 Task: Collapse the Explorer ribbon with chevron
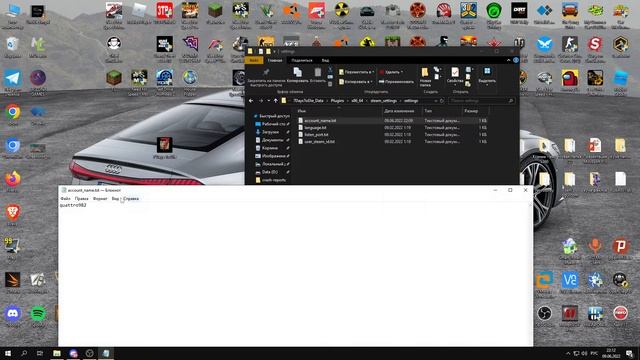coord(509,60)
